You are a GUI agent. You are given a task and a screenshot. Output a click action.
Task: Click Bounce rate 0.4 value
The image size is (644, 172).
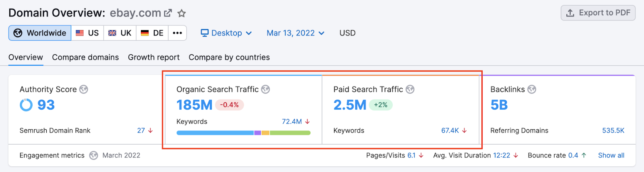(573, 155)
